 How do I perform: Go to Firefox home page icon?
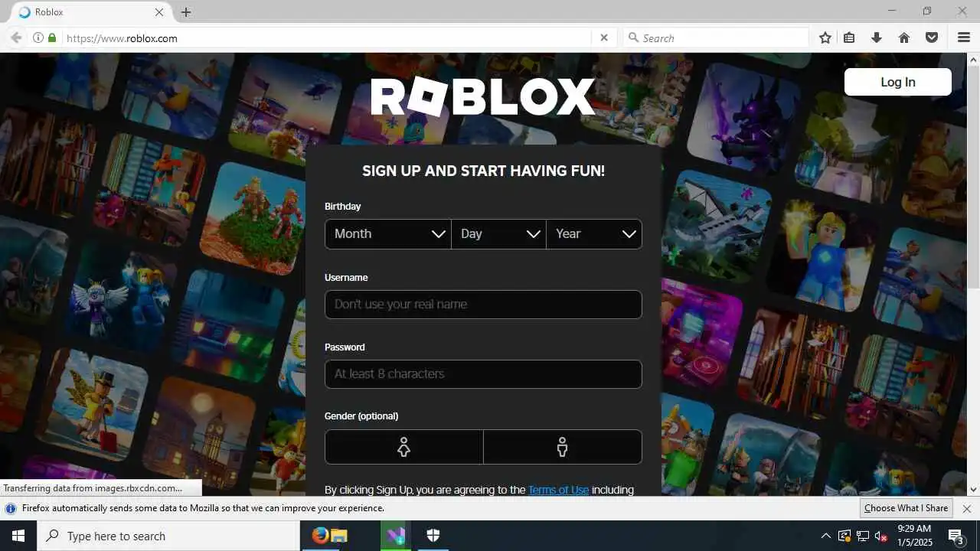[904, 37]
